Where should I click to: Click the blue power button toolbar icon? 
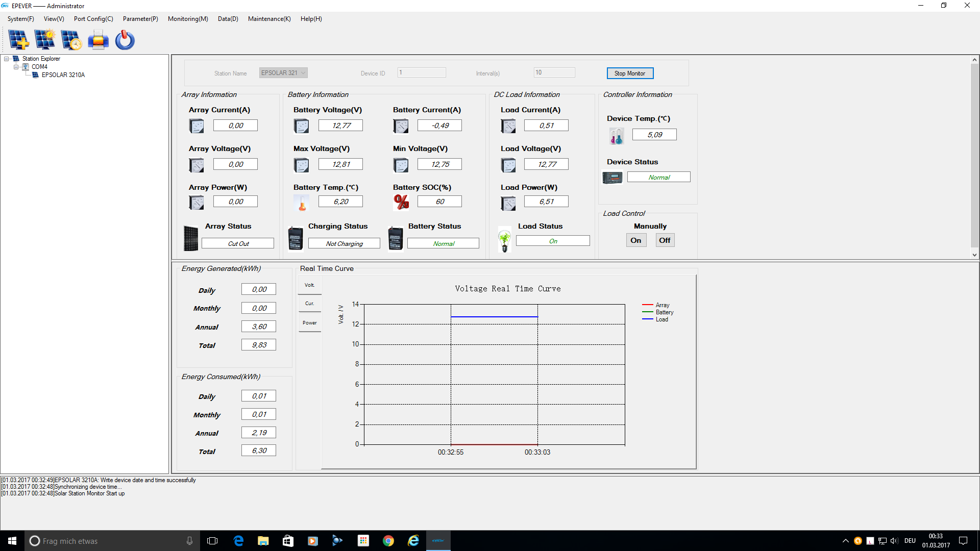pos(125,40)
